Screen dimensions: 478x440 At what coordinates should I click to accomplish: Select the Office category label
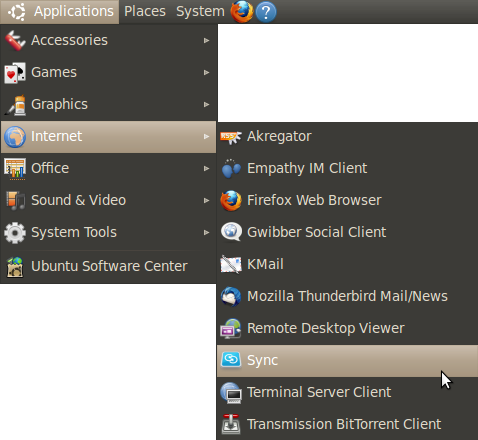tap(50, 168)
